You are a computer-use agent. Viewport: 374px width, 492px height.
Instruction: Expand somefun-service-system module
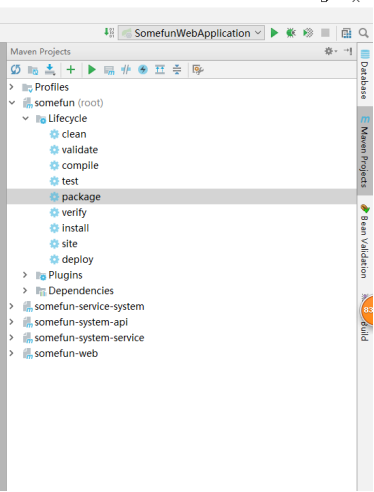coord(12,306)
